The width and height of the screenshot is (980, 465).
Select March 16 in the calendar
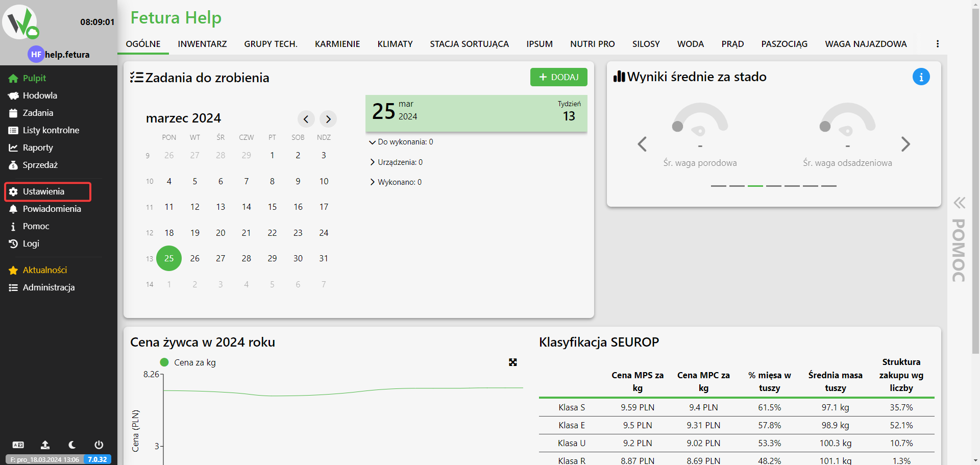point(298,207)
